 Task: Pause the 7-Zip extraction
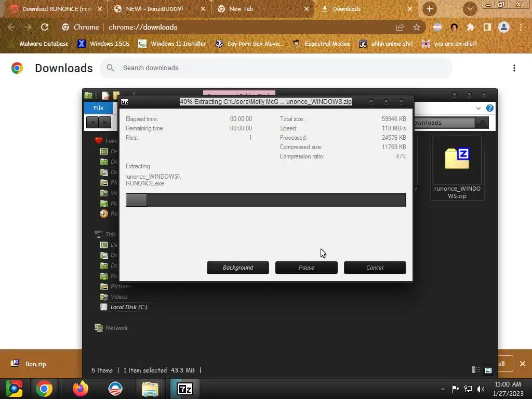[x=306, y=268]
